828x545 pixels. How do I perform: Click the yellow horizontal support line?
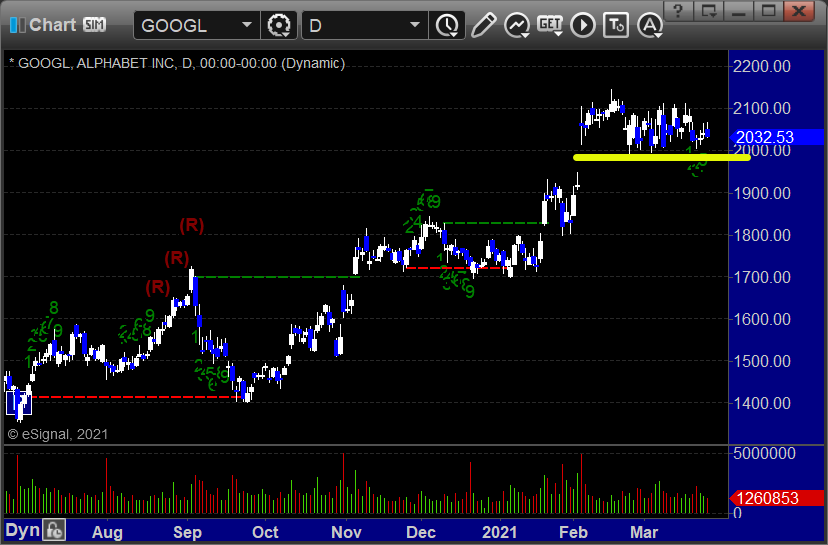[662, 157]
